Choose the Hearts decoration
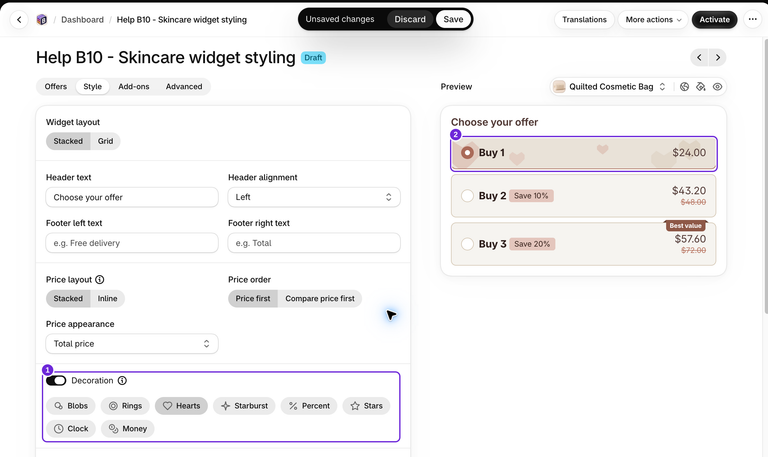This screenshot has height=457, width=768. click(x=181, y=406)
